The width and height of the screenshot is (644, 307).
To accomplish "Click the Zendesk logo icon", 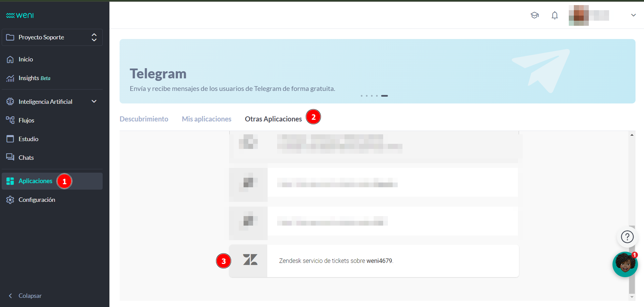I will (x=250, y=260).
